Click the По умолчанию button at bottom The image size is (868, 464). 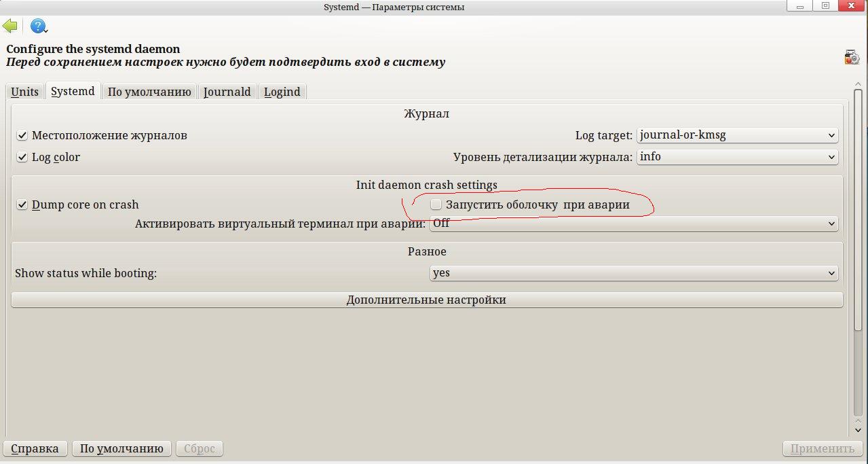[121, 448]
